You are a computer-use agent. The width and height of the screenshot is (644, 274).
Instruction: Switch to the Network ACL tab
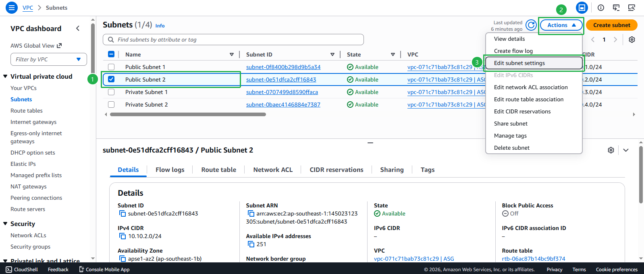pos(273,170)
